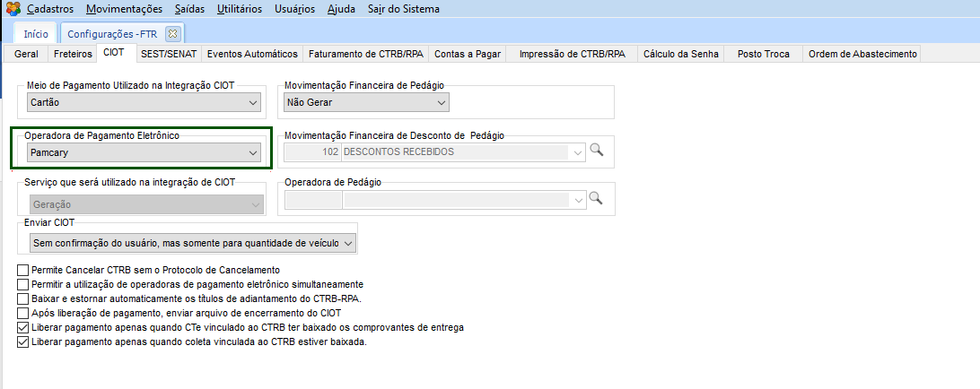
Task: Open the Freteiros tab
Action: [x=73, y=54]
